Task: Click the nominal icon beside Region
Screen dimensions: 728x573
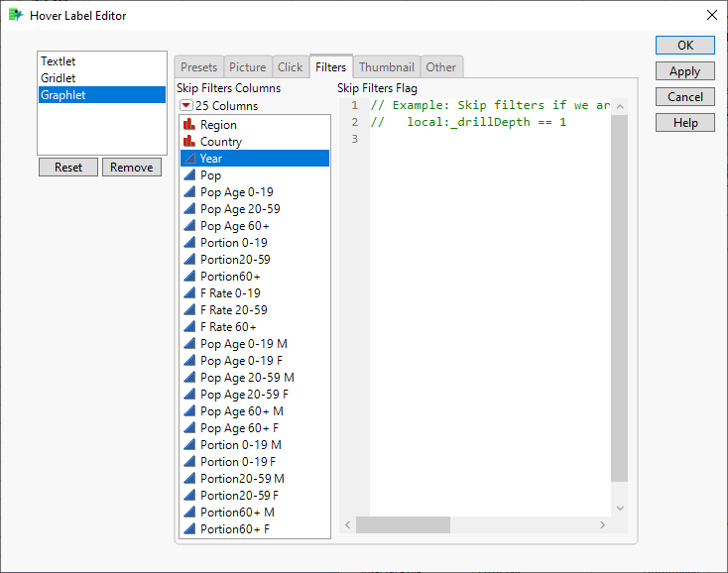Action: coord(189,124)
